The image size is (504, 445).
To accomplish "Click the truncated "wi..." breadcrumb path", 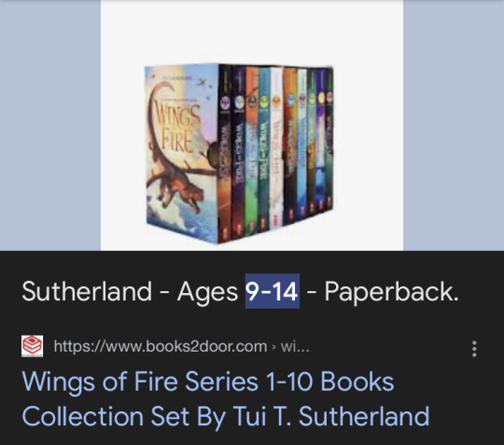I will 295,346.
